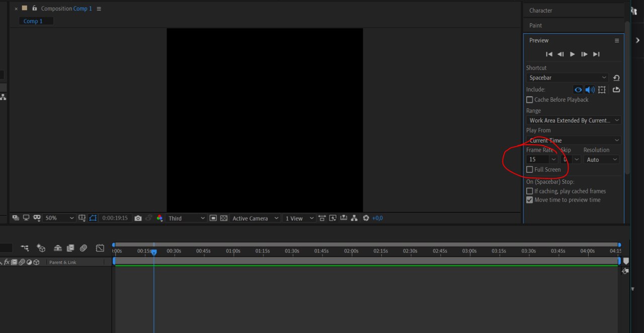Toggle the transparency grid icon
The height and width of the screenshot is (333, 644).
pos(224,218)
